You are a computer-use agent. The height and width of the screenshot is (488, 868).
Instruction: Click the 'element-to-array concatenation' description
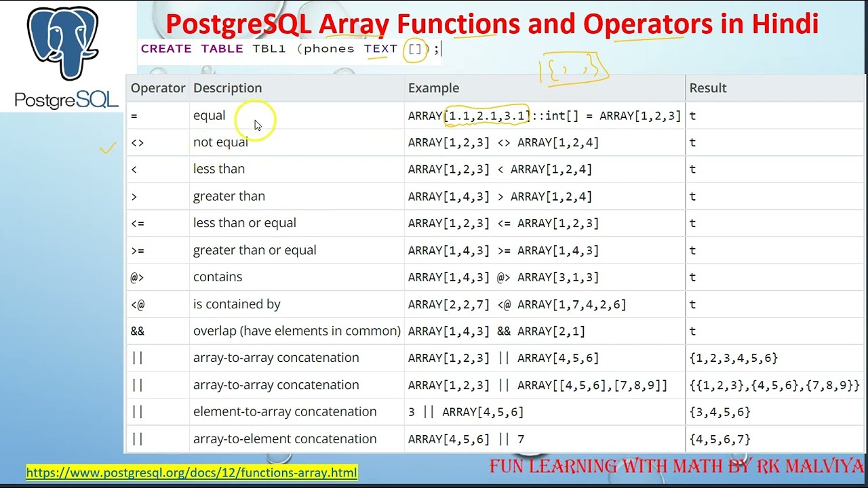tap(284, 411)
